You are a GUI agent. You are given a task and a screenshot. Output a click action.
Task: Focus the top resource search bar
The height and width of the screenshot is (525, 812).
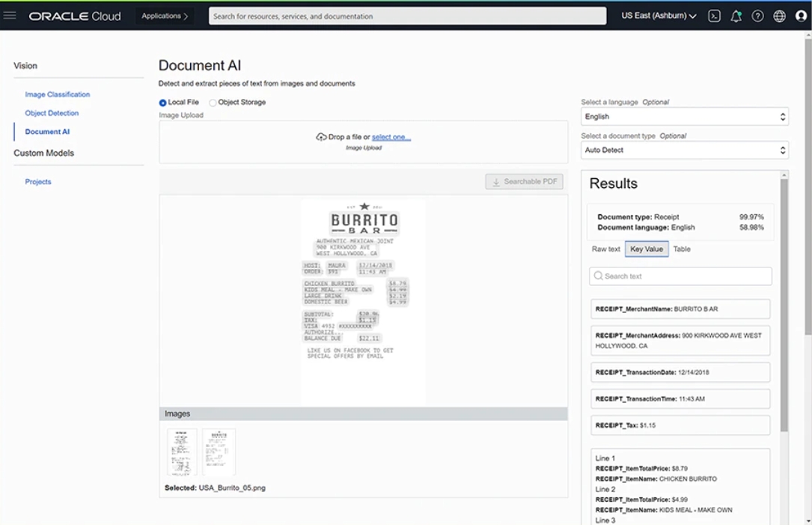(x=408, y=16)
